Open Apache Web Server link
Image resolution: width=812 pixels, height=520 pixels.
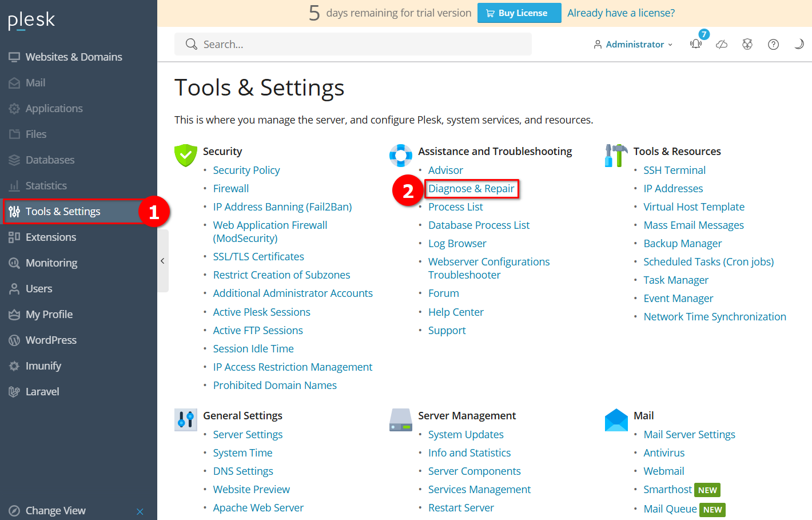[258, 507]
